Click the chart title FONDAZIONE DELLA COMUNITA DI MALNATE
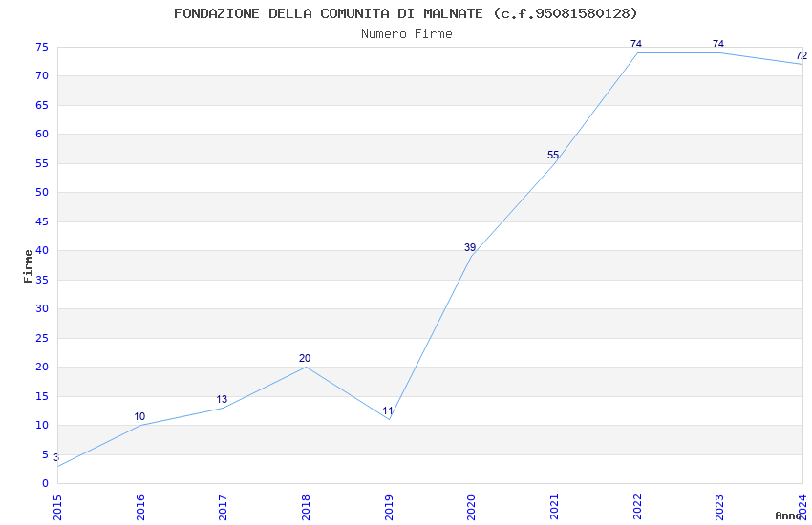 pos(405,13)
